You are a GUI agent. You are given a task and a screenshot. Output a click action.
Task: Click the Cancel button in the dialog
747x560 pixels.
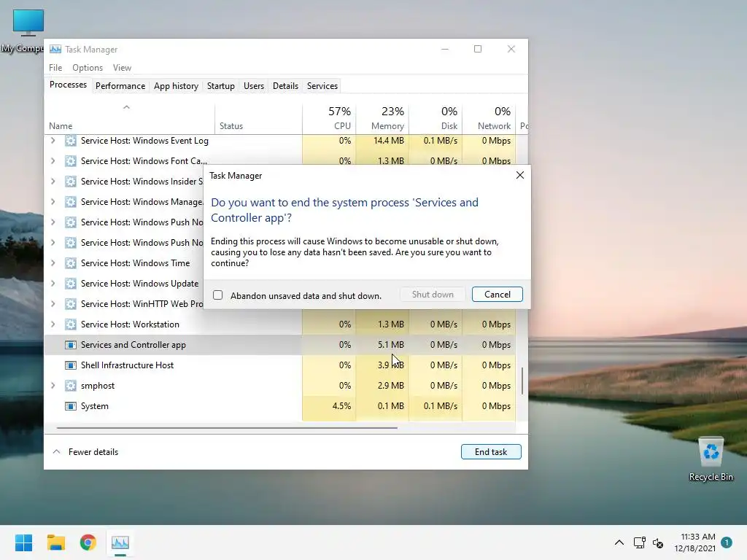point(497,295)
